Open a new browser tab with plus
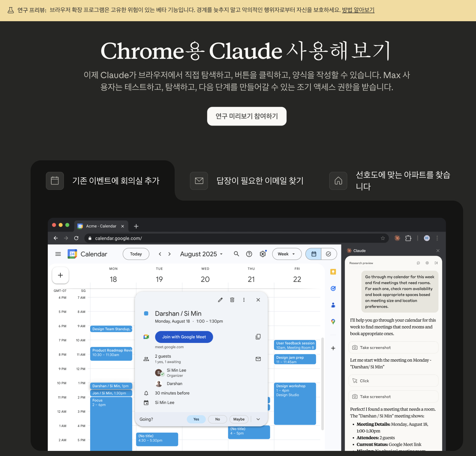This screenshot has height=456, width=476. (136, 226)
